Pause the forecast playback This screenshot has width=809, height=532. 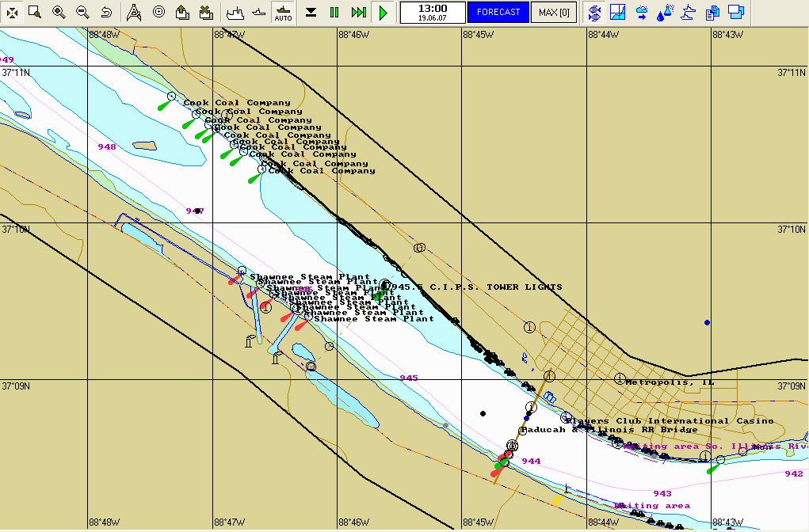pyautogui.click(x=334, y=13)
